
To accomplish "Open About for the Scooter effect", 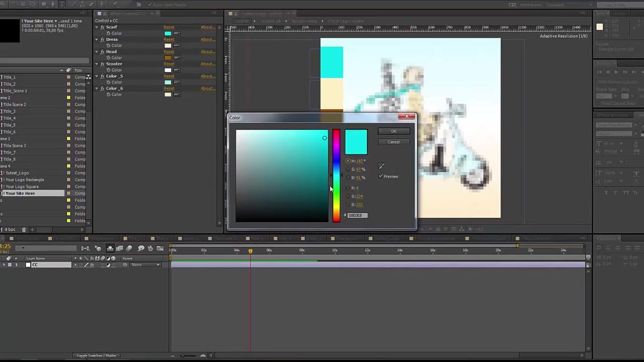I will pyautogui.click(x=207, y=64).
